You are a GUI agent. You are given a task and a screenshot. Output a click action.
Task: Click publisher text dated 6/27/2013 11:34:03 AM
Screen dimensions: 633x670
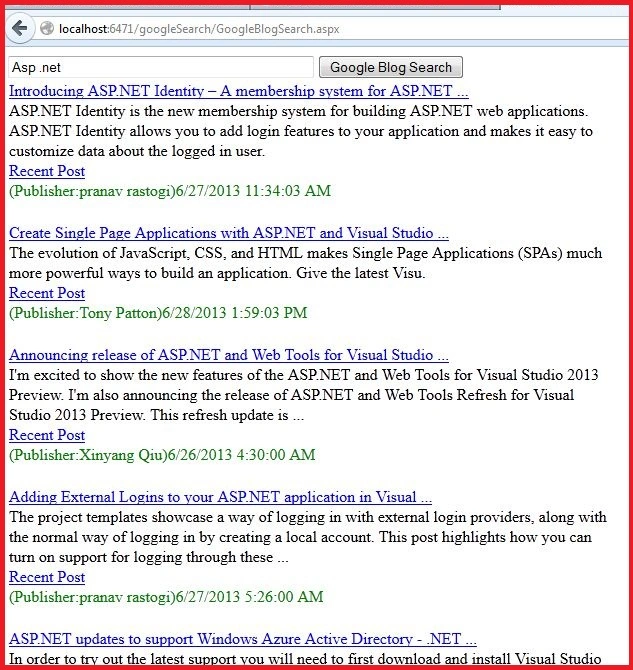pyautogui.click(x=170, y=191)
